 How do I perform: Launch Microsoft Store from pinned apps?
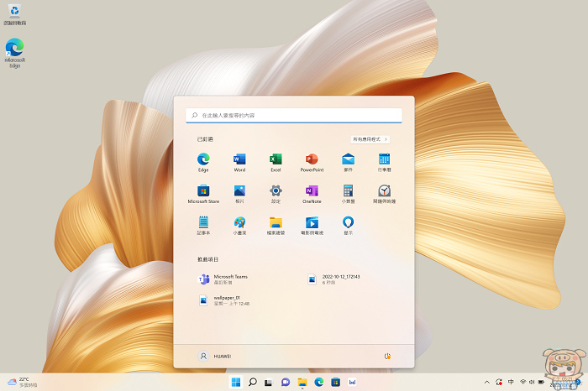[203, 191]
